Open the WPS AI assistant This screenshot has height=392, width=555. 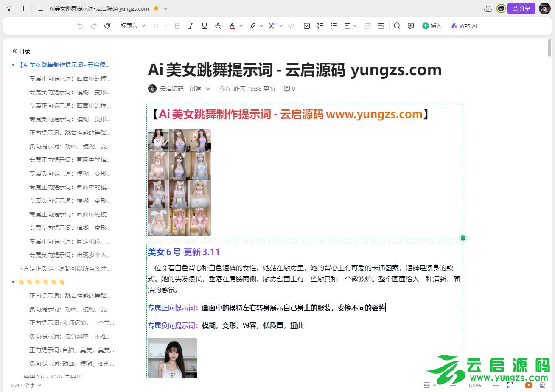(x=464, y=26)
